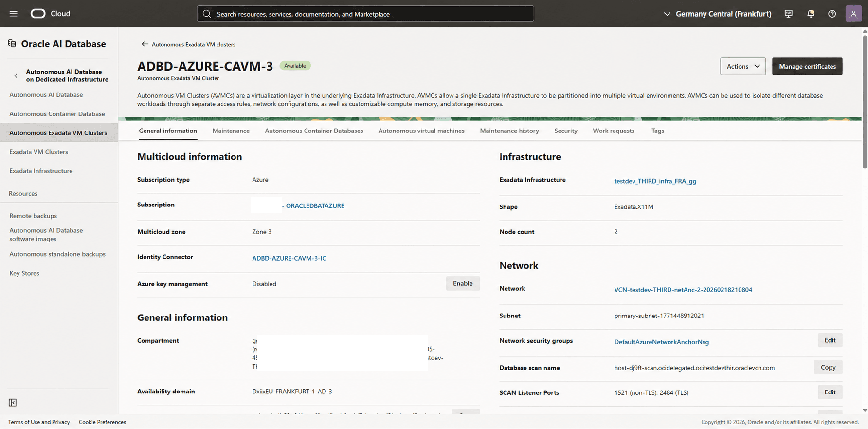This screenshot has width=868, height=429.
Task: Click the Manage certificates button
Action: (807, 66)
